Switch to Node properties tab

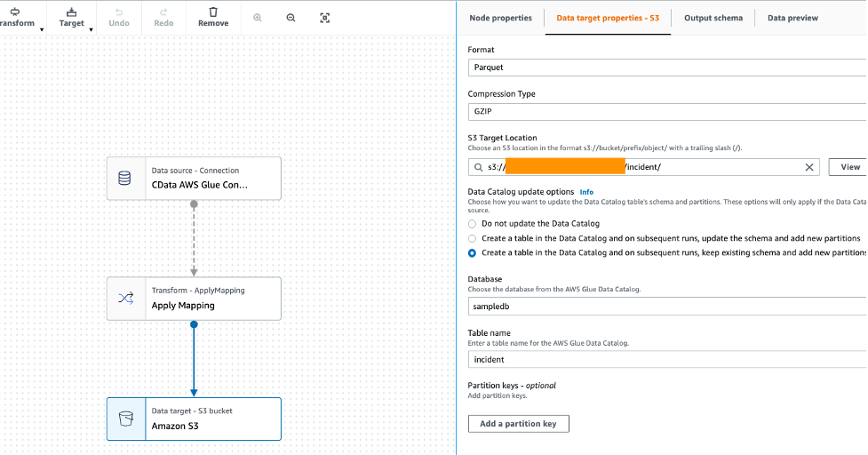[500, 18]
